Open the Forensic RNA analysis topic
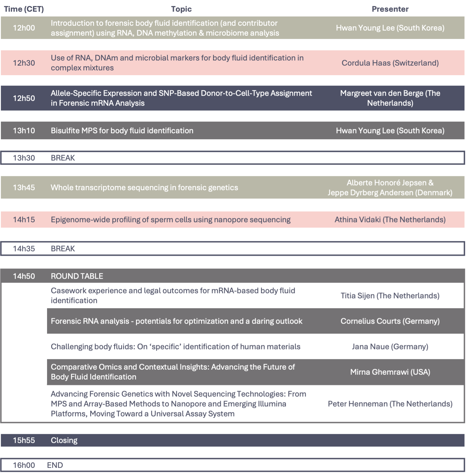This screenshot has height=476, width=468. click(176, 321)
